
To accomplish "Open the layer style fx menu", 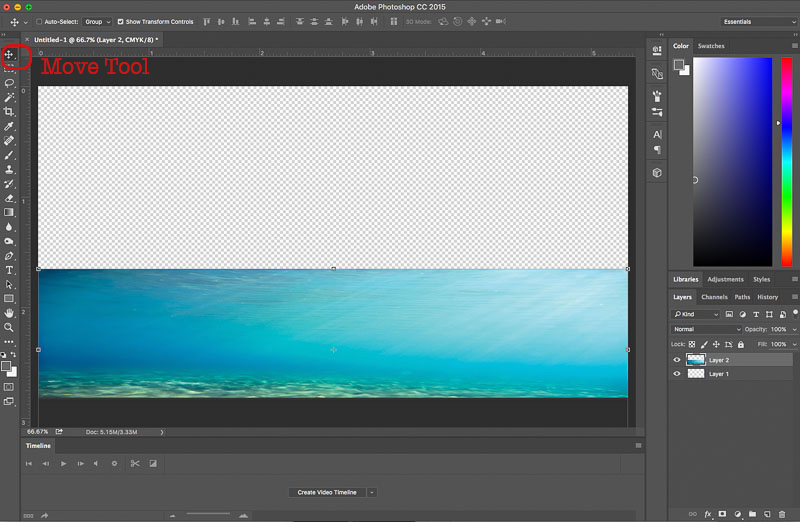I will coord(708,514).
